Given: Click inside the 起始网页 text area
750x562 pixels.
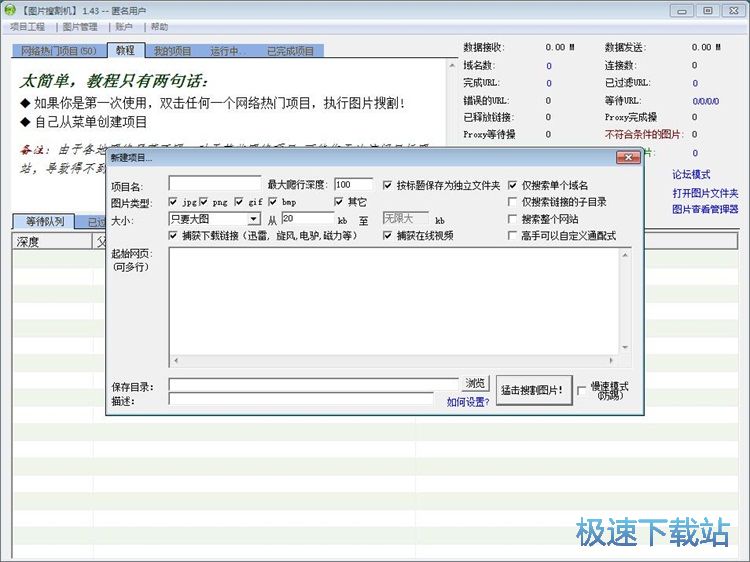Looking at the screenshot, I should [x=394, y=301].
